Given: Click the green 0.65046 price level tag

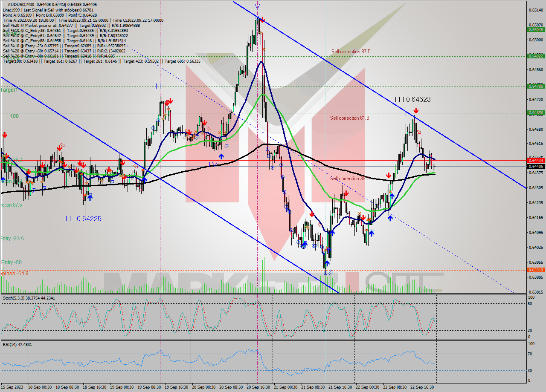Looking at the screenshot, I should point(536,30).
